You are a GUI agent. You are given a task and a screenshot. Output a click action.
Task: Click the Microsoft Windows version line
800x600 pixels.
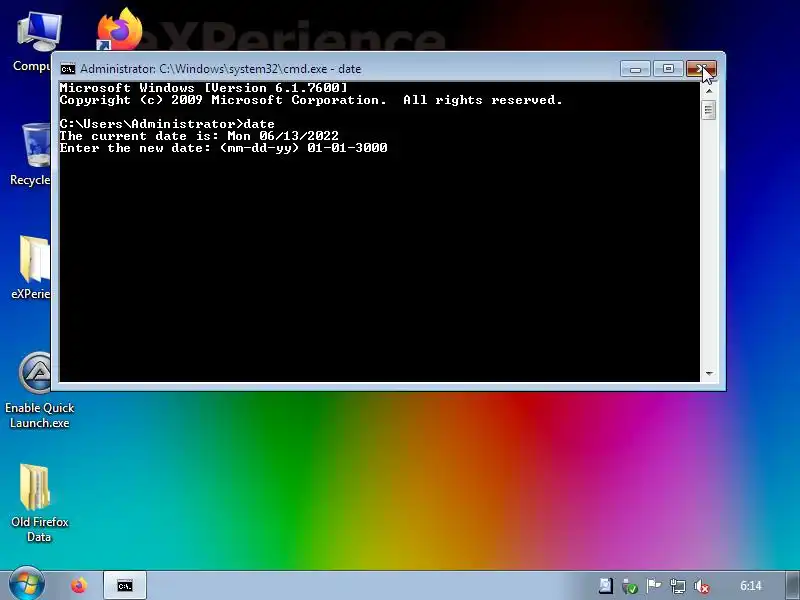203,88
